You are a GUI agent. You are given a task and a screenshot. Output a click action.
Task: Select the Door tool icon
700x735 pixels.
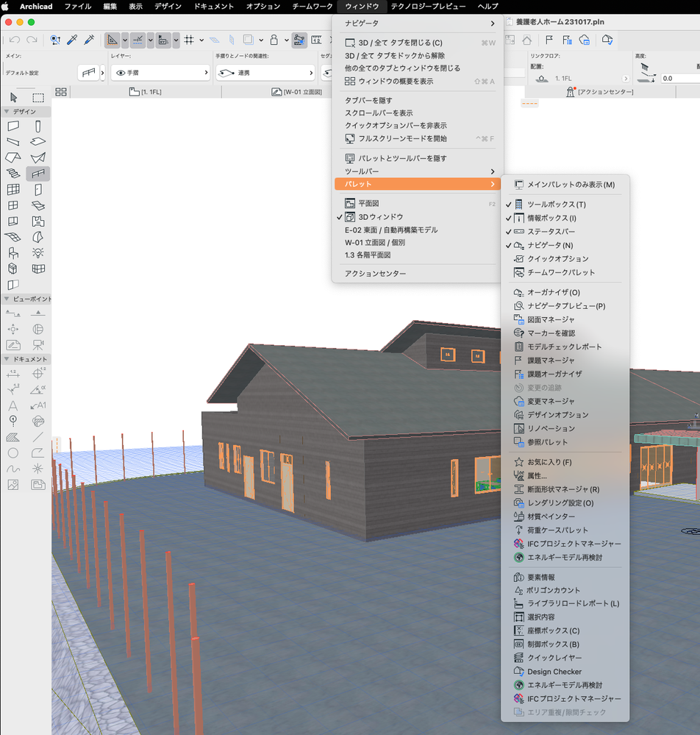(38, 189)
